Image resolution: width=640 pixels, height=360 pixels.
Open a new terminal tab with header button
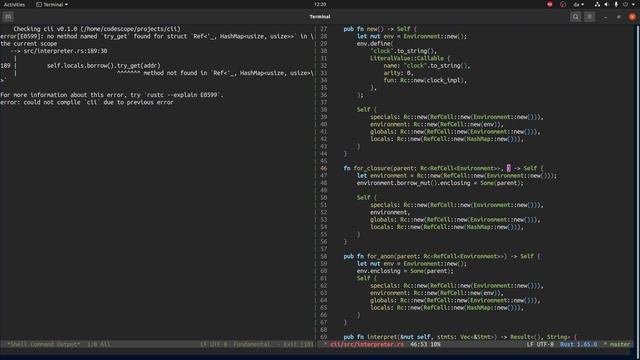[8, 17]
